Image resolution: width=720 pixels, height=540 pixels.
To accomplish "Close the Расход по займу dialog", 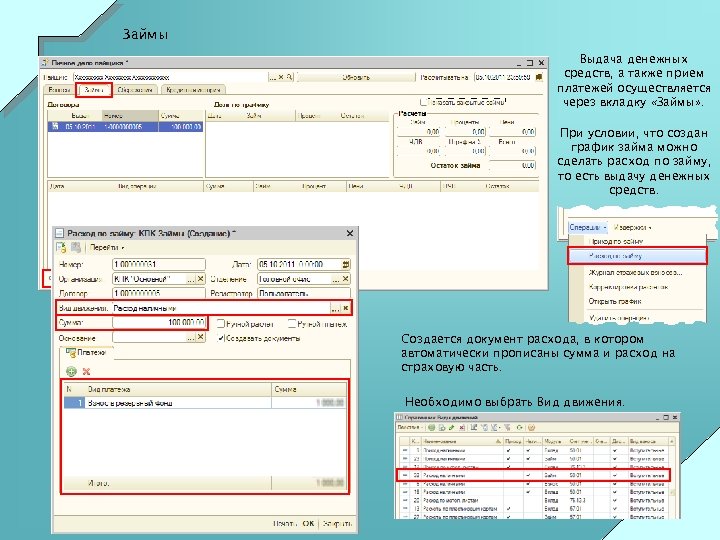I will [350, 233].
